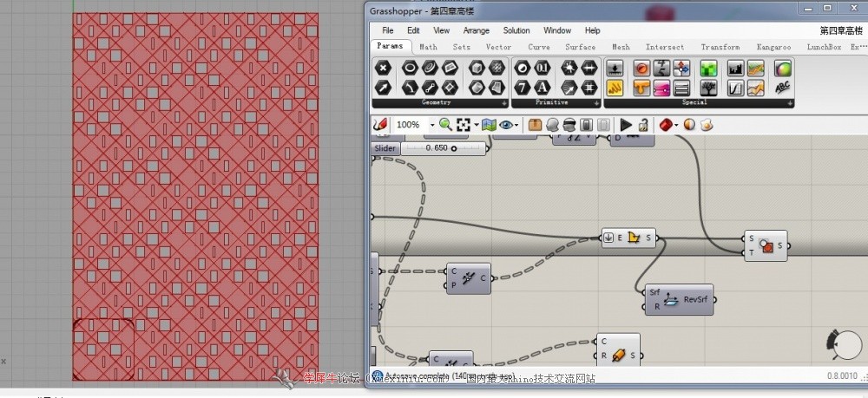The height and width of the screenshot is (398, 868).
Task: Toggle the lock Solver icon
Action: click(643, 125)
